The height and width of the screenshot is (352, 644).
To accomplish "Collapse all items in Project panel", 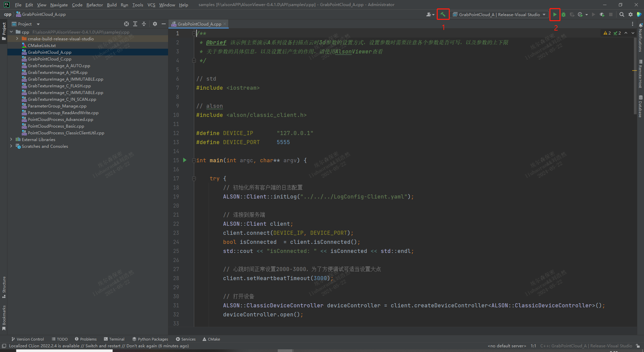I will 144,24.
